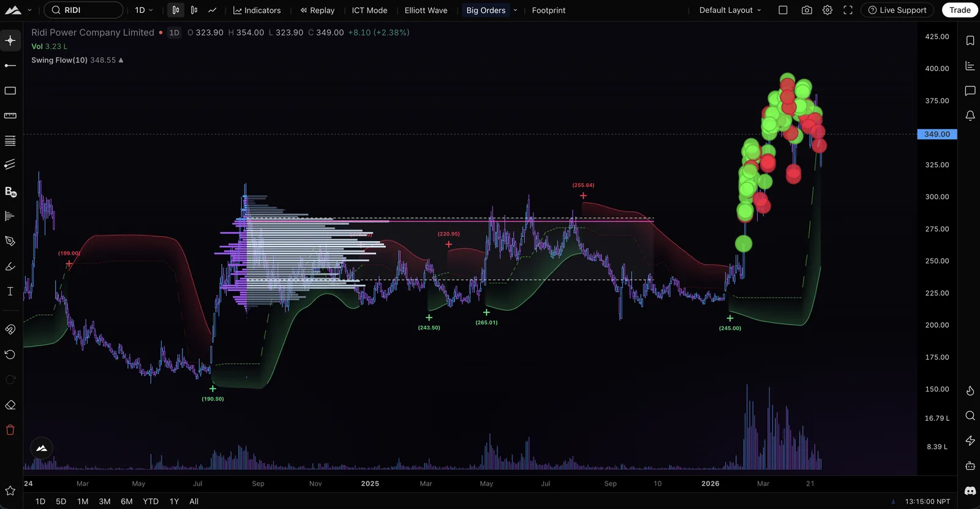This screenshot has height=509, width=980.
Task: Open alerts bell panel
Action: tap(970, 115)
